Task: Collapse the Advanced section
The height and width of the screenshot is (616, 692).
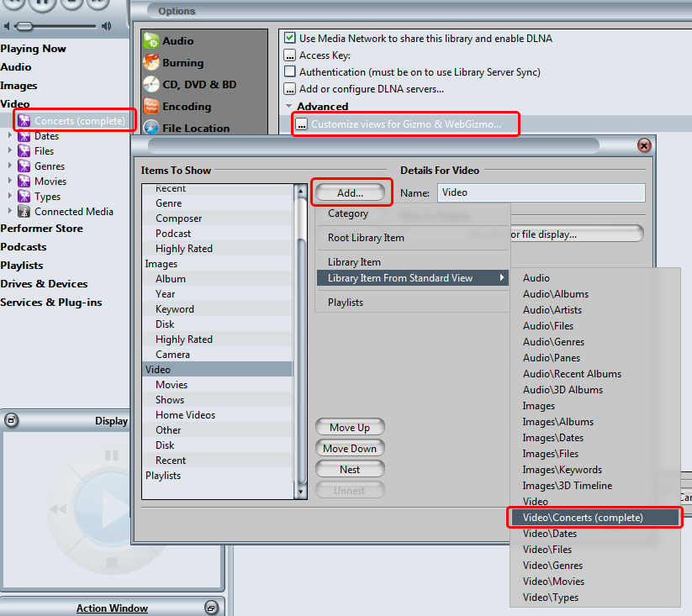Action: [288, 106]
